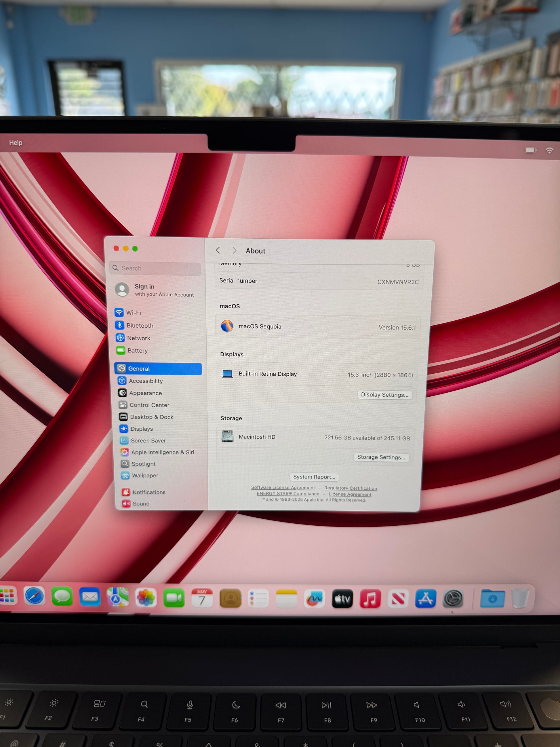Open the Help menu
Viewport: 560px width, 747px height.
16,142
